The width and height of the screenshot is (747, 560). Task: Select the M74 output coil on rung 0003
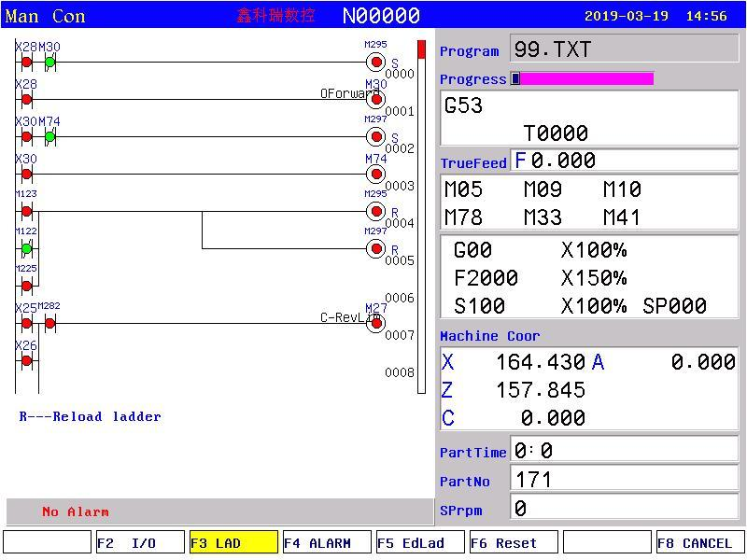coord(376,174)
